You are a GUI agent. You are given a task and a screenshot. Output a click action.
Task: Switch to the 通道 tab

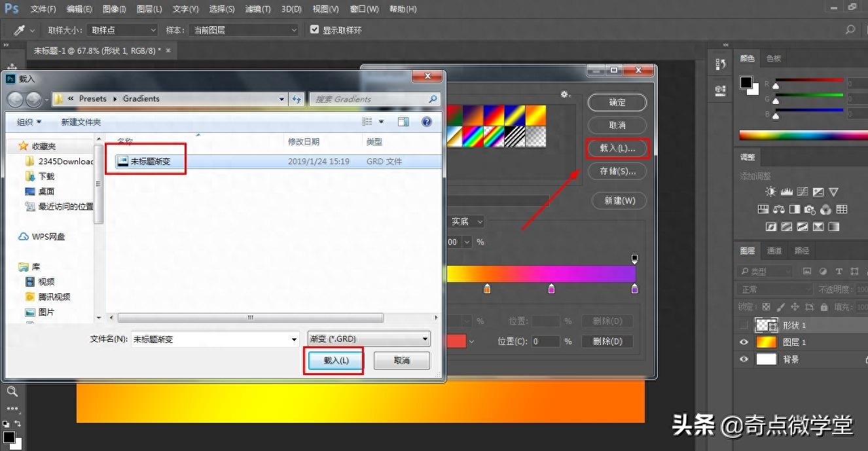point(774,251)
